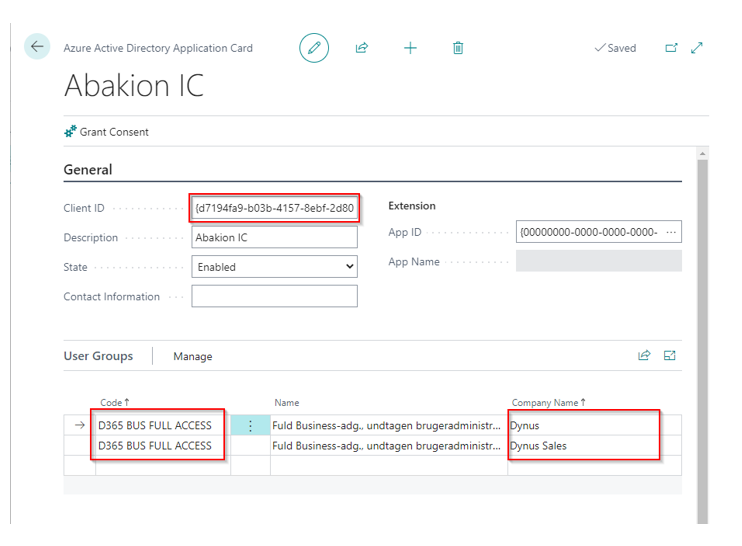This screenshot has width=742, height=546.
Task: Click the Azure Active Directory Application Card caption
Action: click(x=158, y=48)
